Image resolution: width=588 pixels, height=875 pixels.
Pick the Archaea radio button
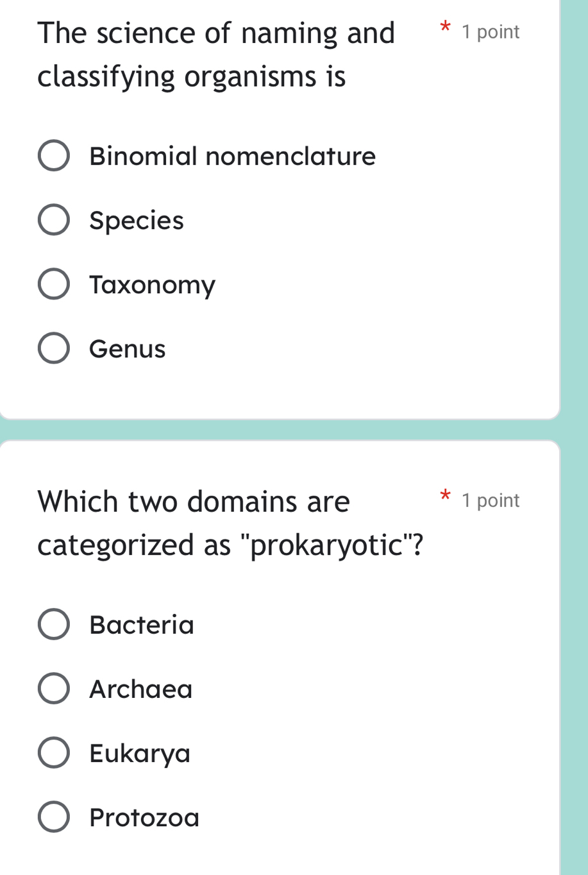[54, 688]
